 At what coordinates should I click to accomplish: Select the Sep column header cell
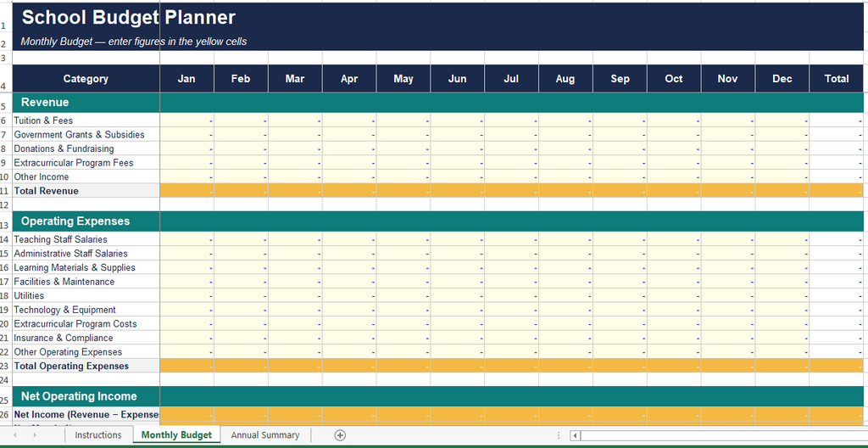point(620,79)
